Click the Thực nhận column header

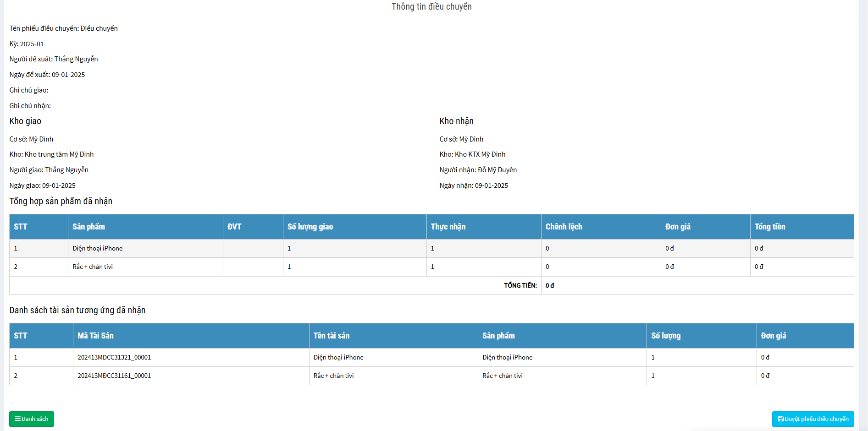(x=448, y=227)
